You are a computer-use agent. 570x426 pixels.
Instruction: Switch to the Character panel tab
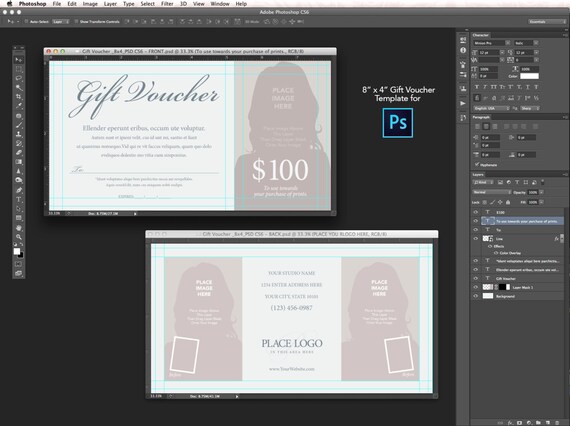[x=481, y=35]
